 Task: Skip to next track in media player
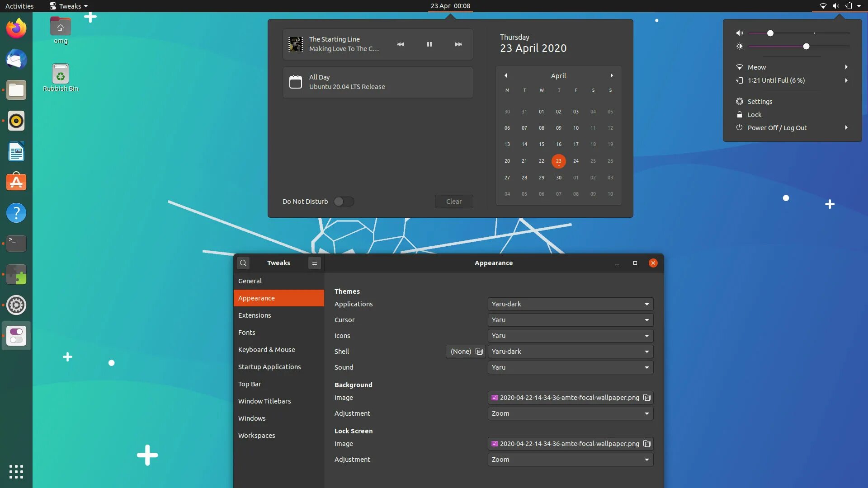[x=458, y=44]
